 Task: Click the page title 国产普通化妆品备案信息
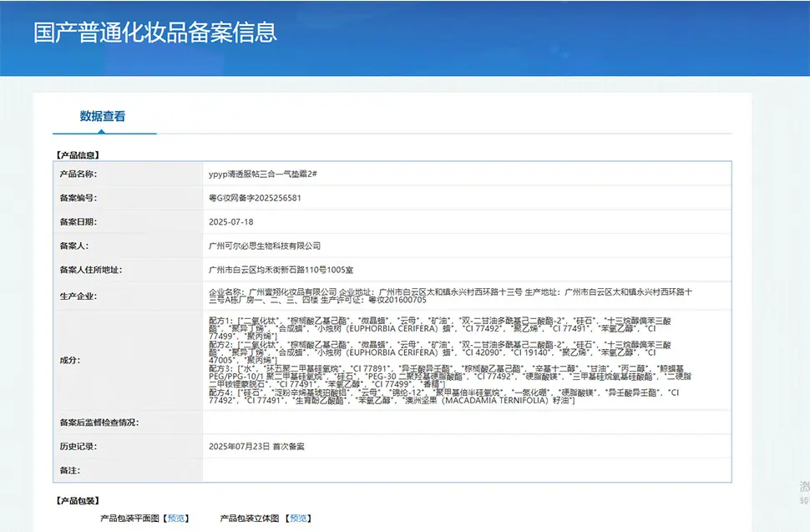coord(155,33)
